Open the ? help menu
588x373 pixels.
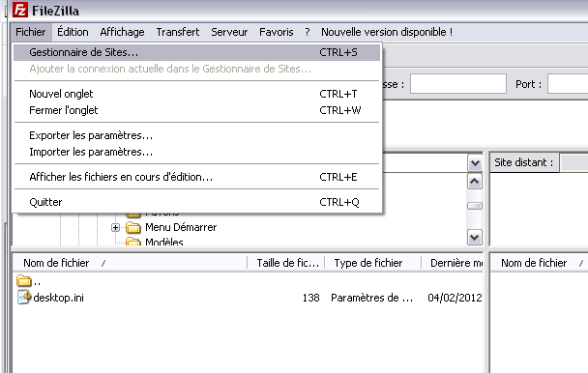pyautogui.click(x=308, y=32)
